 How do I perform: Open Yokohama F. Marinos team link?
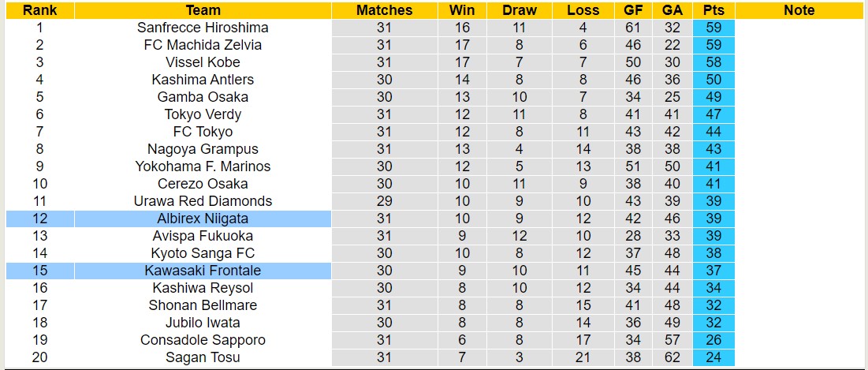click(x=203, y=166)
